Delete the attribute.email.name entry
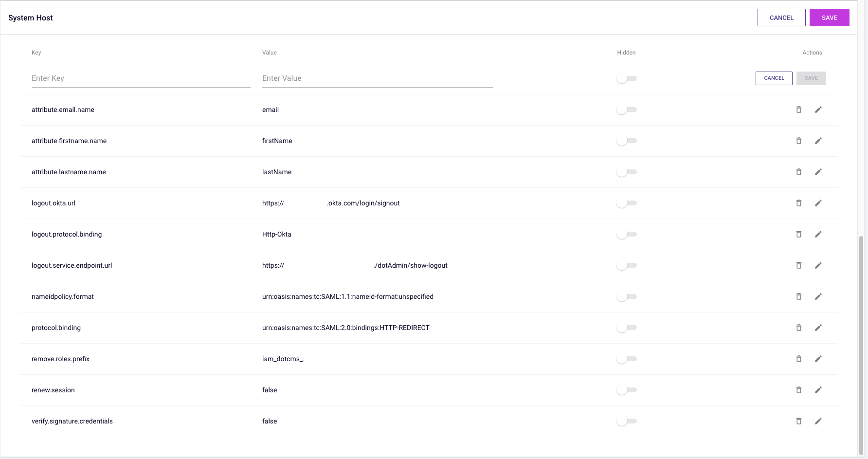The height and width of the screenshot is (459, 868). [x=798, y=110]
